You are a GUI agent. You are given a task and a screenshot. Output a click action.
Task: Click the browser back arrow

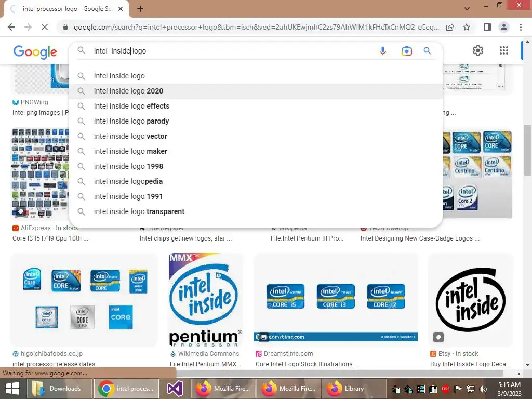11,27
